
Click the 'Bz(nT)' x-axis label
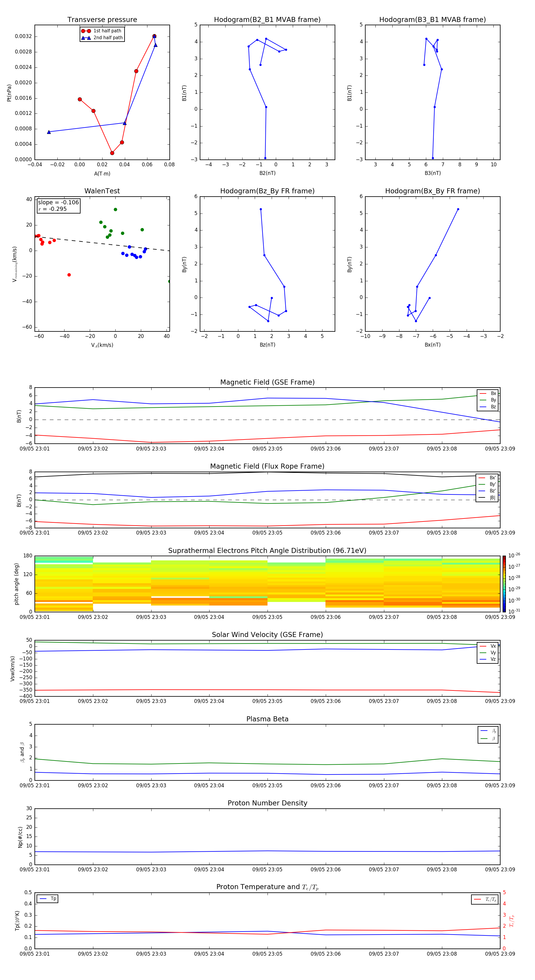[x=267, y=345]
